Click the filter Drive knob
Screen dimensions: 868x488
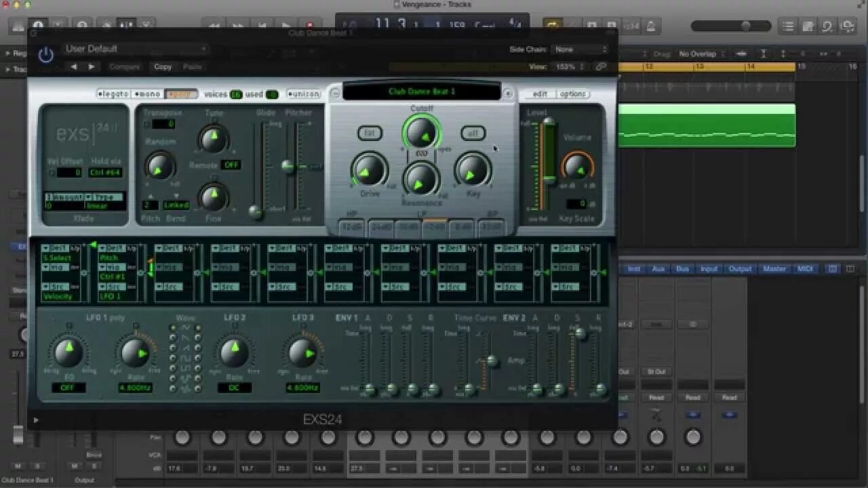(x=369, y=171)
